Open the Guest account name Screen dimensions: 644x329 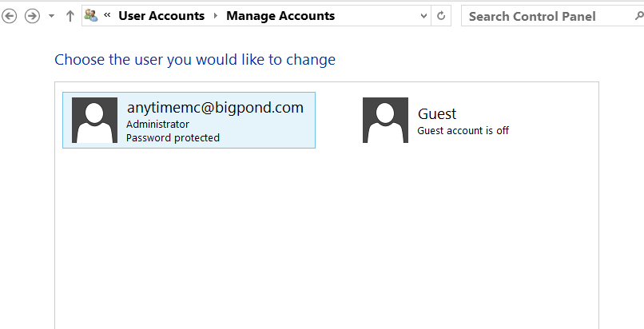pyautogui.click(x=437, y=113)
